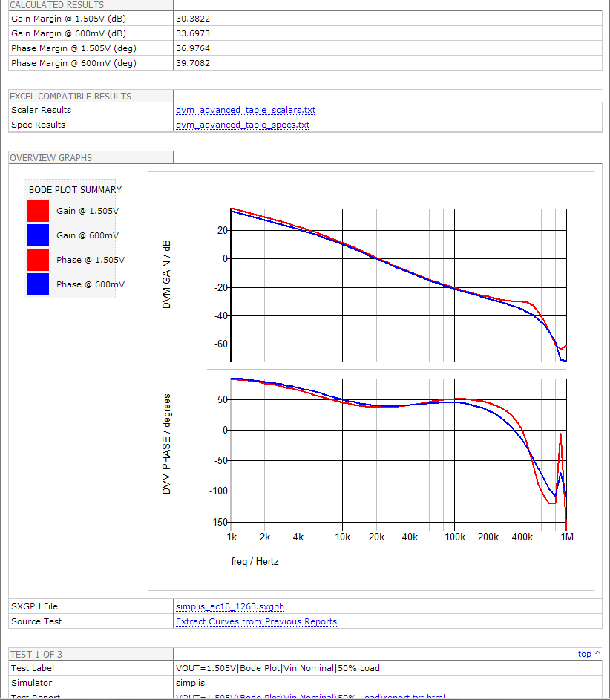Open the dvm_advanced_table_specs.txt link
The image size is (610, 700).
click(x=243, y=125)
